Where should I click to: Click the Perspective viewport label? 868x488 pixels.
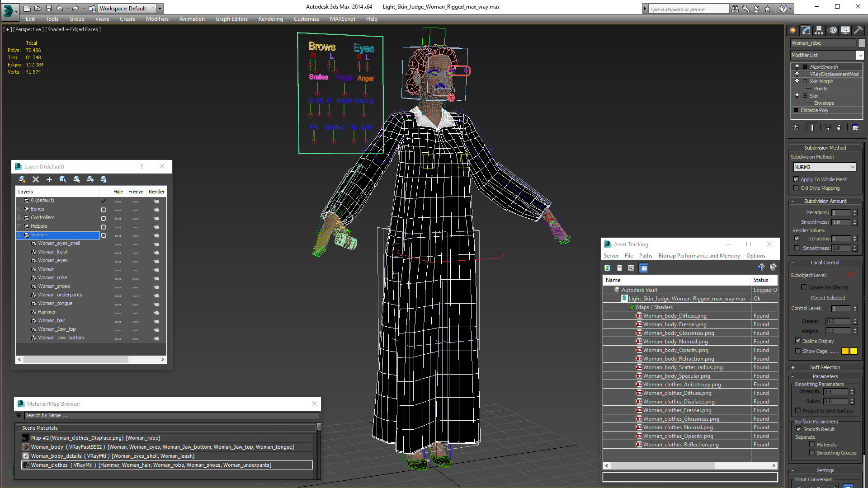pyautogui.click(x=28, y=29)
